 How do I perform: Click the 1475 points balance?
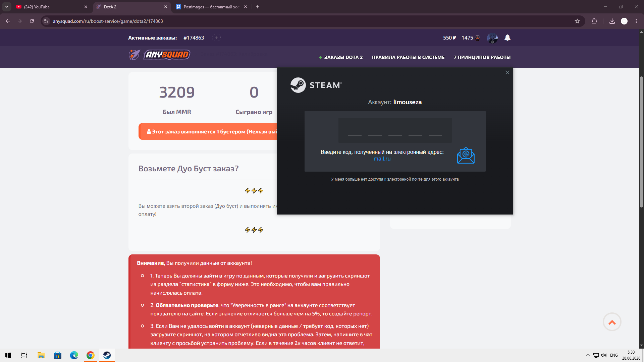(x=471, y=38)
